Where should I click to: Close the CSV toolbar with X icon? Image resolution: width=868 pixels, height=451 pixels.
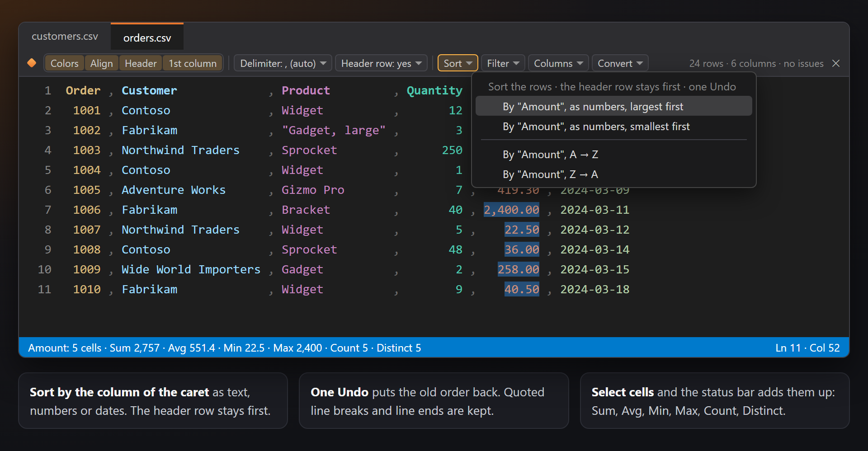836,63
